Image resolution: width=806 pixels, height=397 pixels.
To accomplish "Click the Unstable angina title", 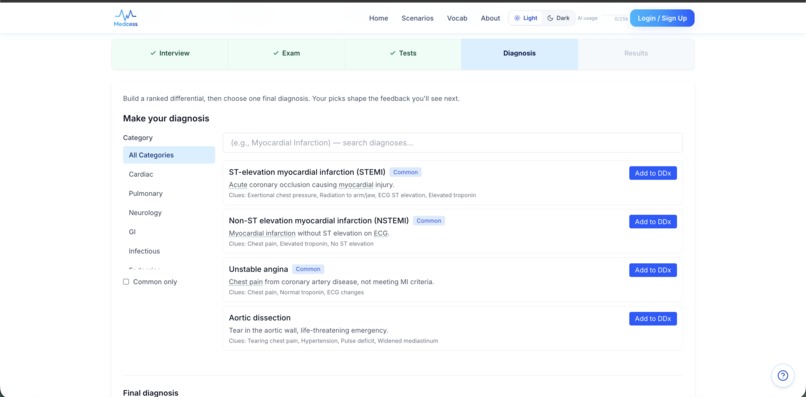I will [259, 269].
